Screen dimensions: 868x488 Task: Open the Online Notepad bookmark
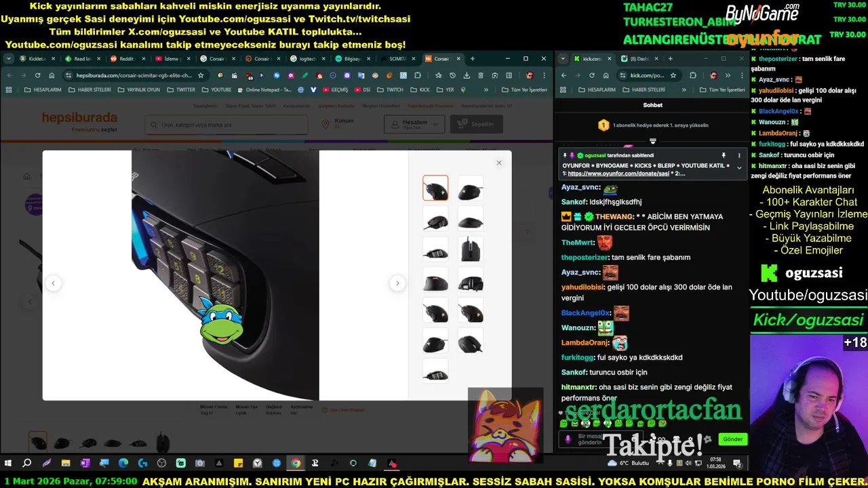264,89
